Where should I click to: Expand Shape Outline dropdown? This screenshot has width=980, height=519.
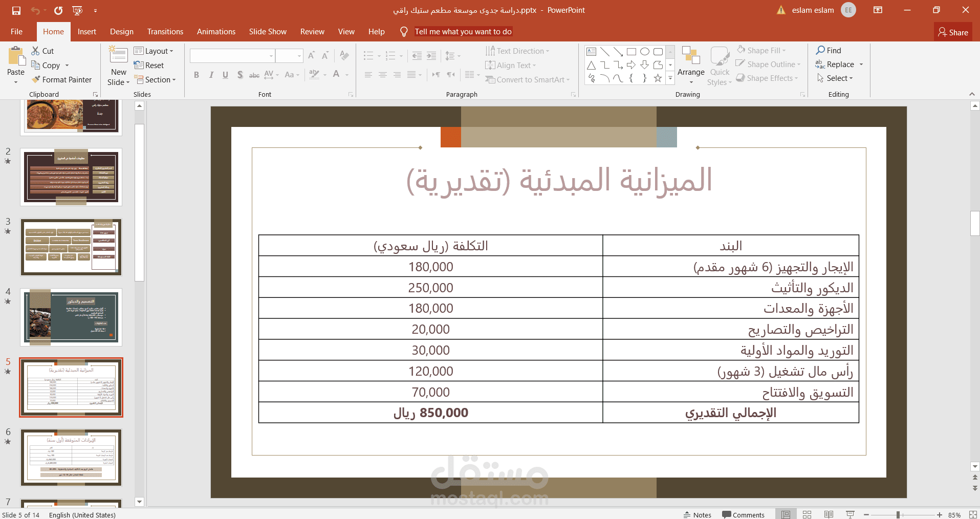click(x=799, y=64)
